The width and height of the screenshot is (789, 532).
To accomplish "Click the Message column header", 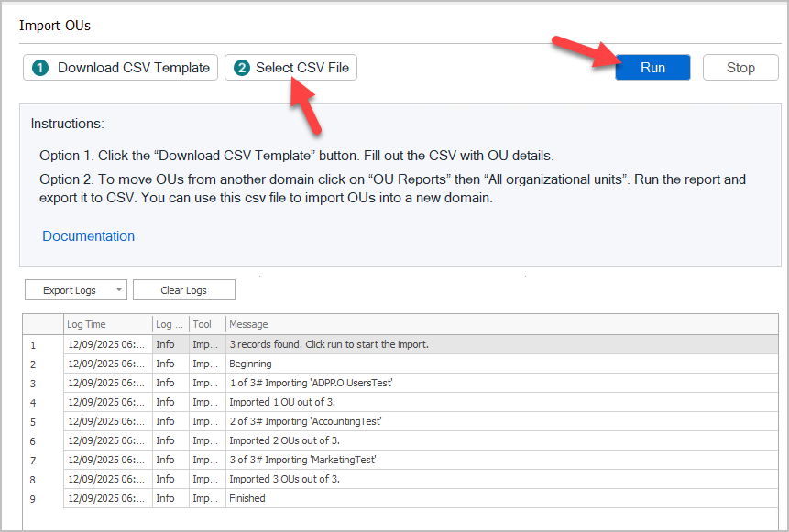I will [x=499, y=324].
